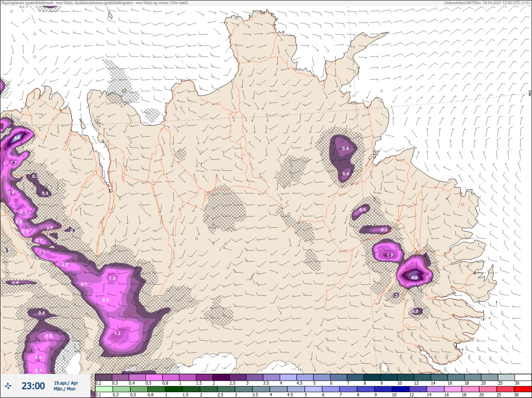This screenshot has width=532, height=398.
Task: Select the 23:00 forecast time display
Action: click(x=33, y=386)
